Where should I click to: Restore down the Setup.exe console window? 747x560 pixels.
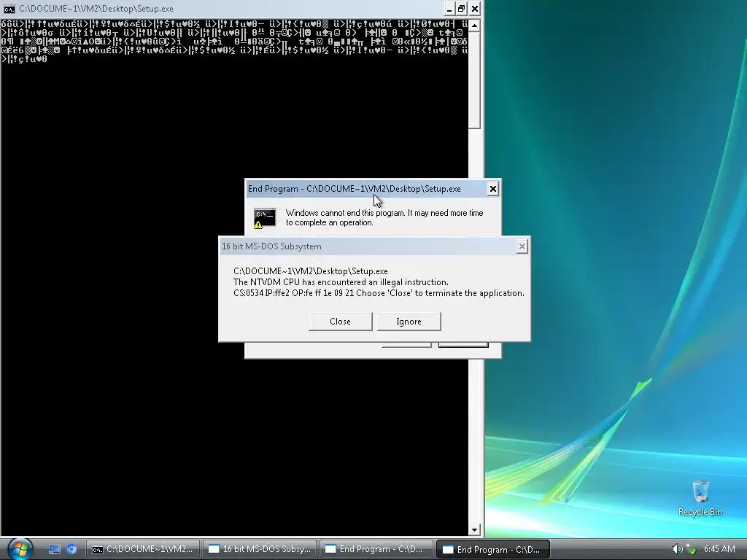pyautogui.click(x=462, y=9)
